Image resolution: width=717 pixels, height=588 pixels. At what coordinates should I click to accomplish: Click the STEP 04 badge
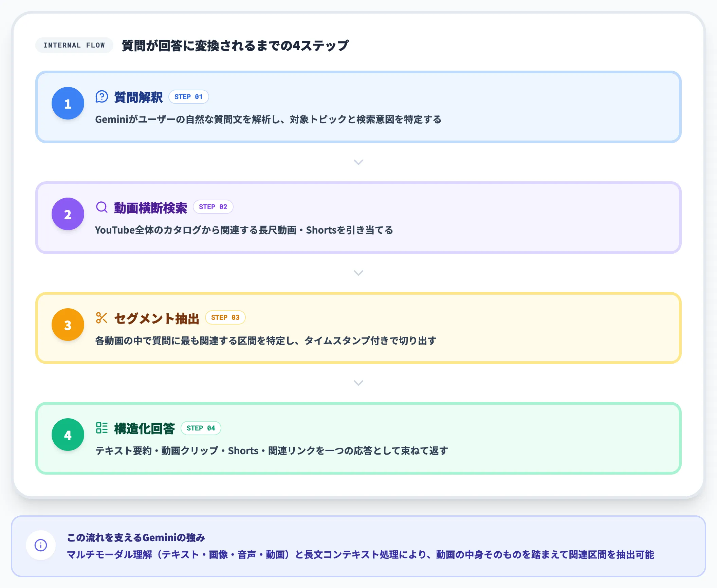tap(201, 428)
